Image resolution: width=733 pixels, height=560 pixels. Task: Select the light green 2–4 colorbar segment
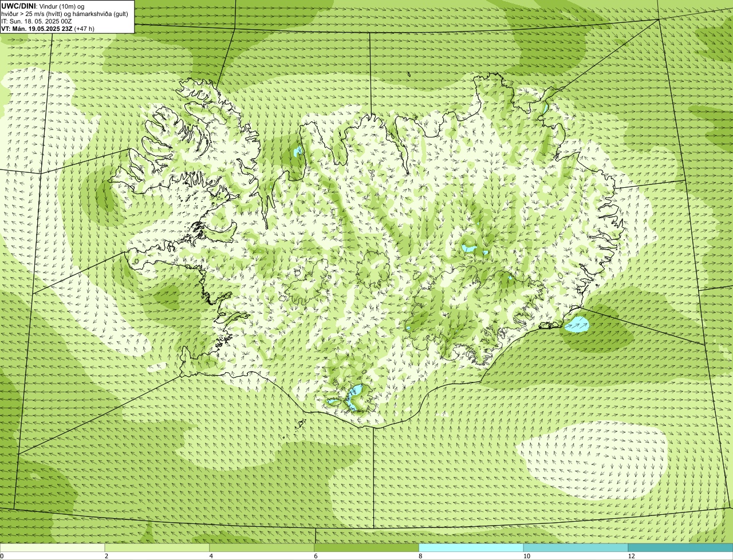tap(157, 547)
